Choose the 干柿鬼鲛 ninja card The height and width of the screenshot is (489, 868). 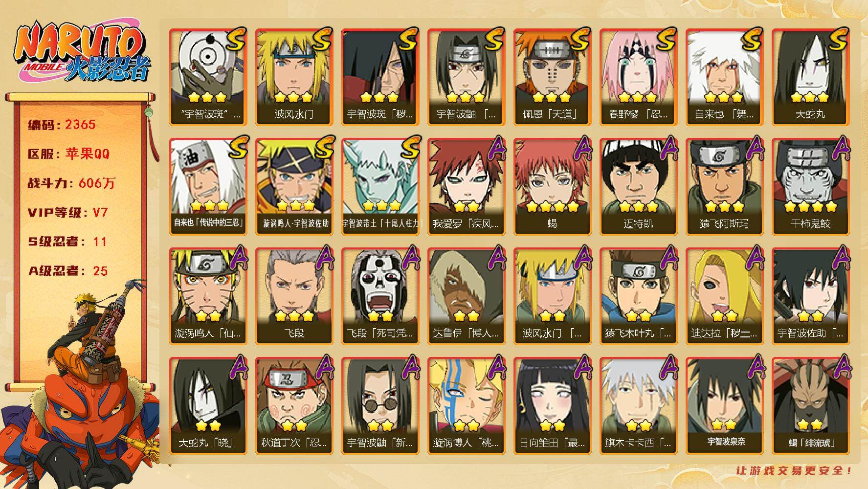click(x=810, y=187)
